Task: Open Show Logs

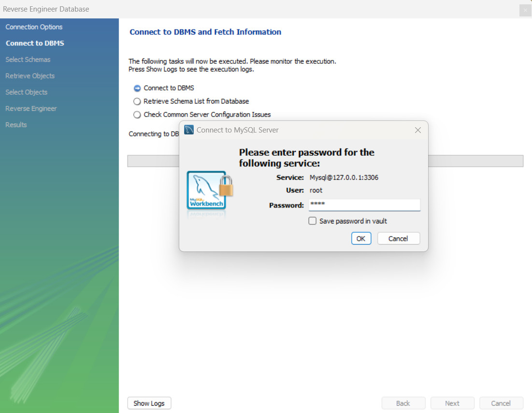Action: (149, 403)
